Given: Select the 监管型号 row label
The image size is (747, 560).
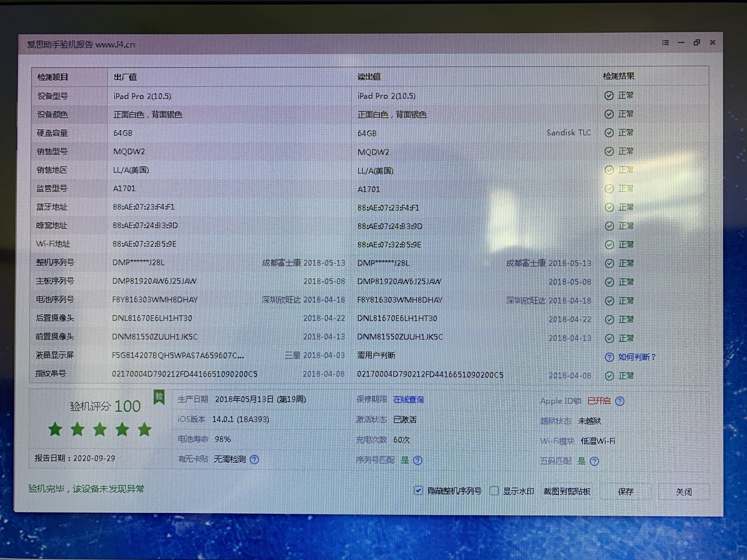Looking at the screenshot, I should pyautogui.click(x=52, y=188).
